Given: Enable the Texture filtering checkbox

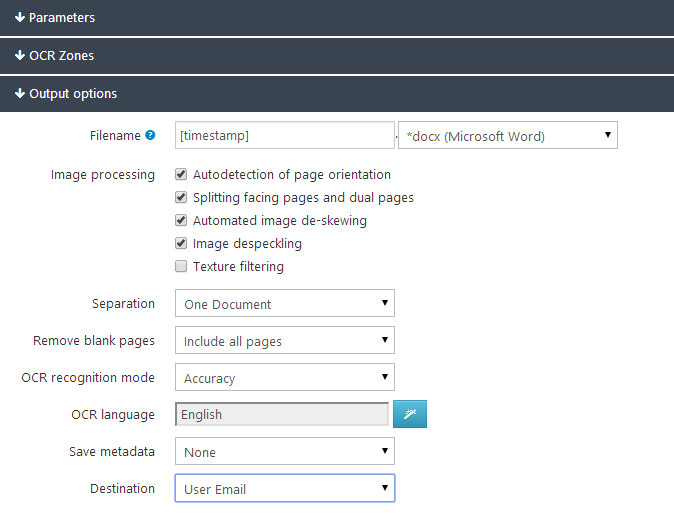Looking at the screenshot, I should (181, 267).
